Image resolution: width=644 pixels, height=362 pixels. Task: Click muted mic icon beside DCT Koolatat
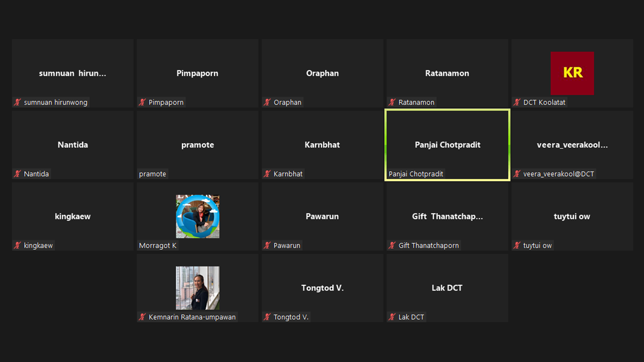tap(517, 102)
